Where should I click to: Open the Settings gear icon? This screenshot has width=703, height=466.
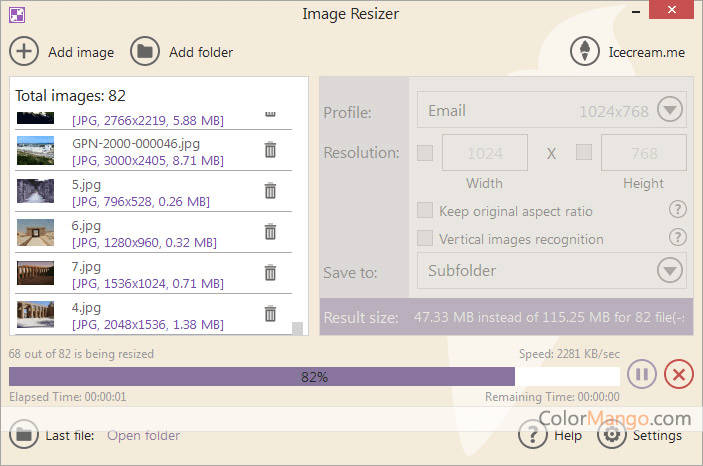[612, 434]
